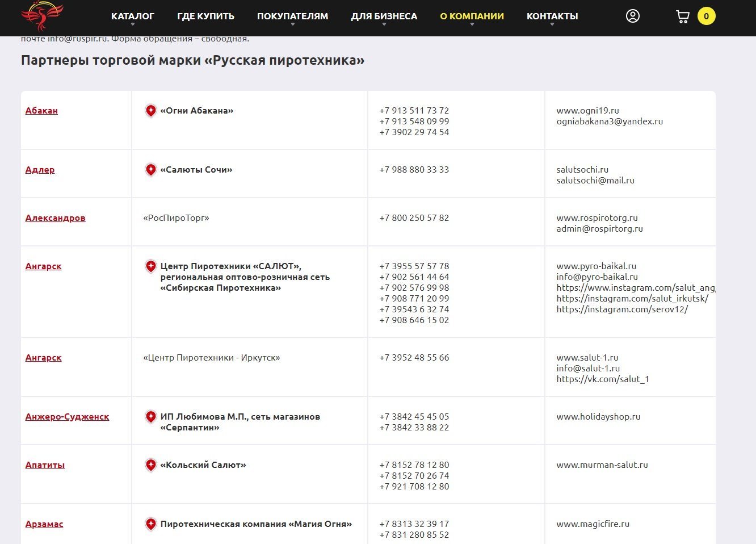Expand the ДЛЯ БИЗНЕСА dropdown menu
Image resolution: width=756 pixels, height=544 pixels.
384,16
